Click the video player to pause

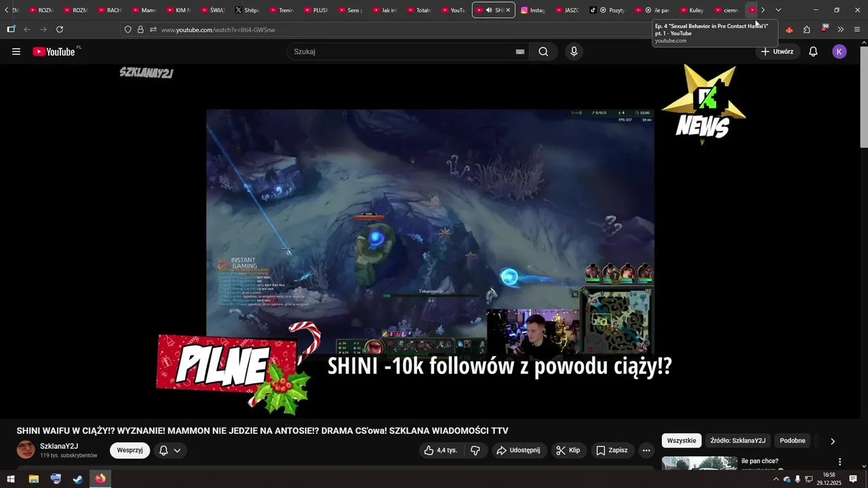pos(430,241)
